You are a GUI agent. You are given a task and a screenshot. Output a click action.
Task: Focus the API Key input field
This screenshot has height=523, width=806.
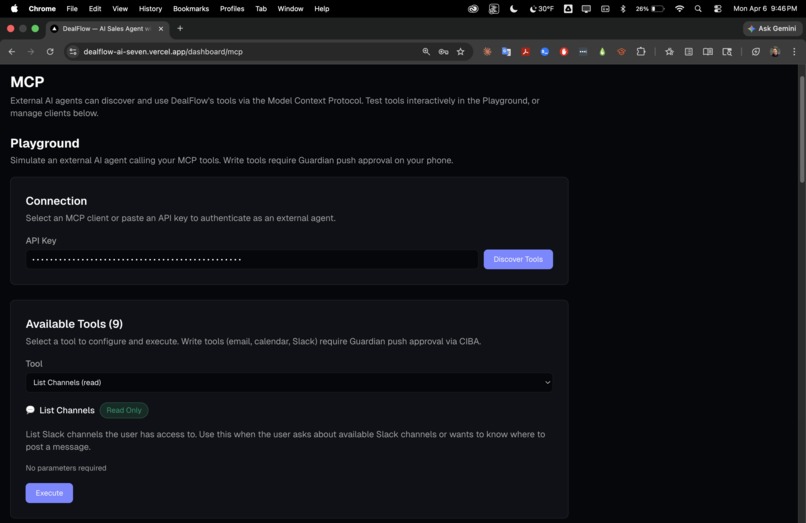tap(252, 259)
